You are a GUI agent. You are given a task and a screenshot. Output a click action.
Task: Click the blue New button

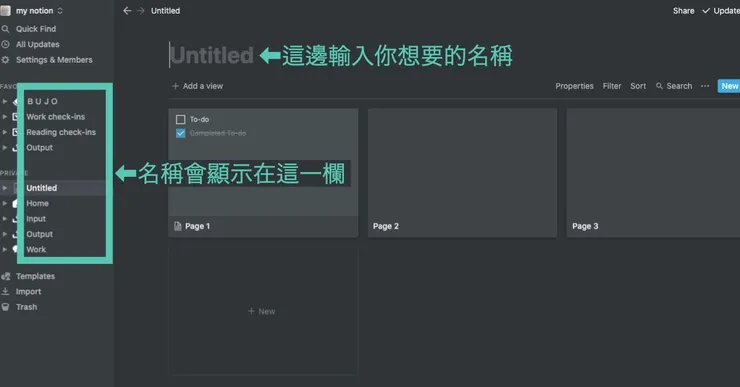click(729, 86)
